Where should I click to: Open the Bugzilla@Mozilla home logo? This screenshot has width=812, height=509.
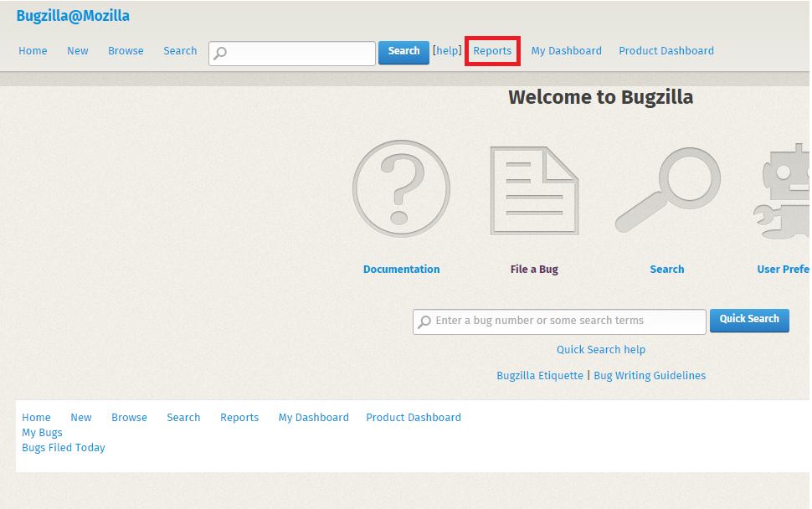(x=73, y=15)
